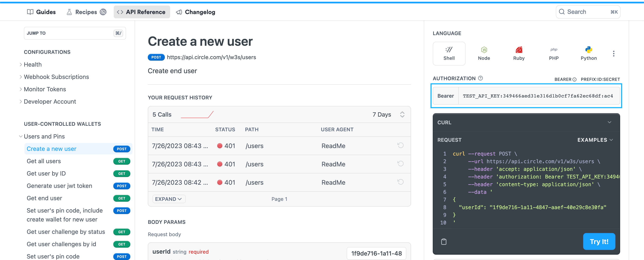Copy the curl request with clipboard icon

coord(444,241)
